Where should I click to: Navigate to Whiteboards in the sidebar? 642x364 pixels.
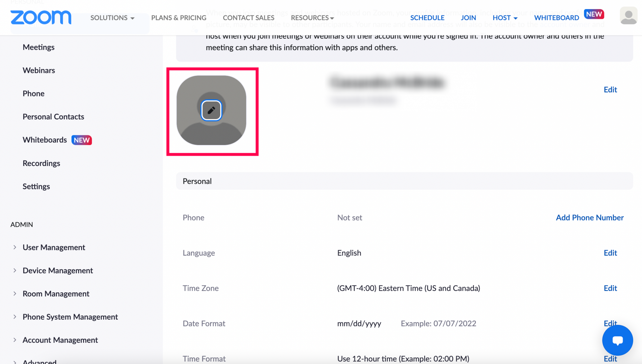click(x=45, y=140)
